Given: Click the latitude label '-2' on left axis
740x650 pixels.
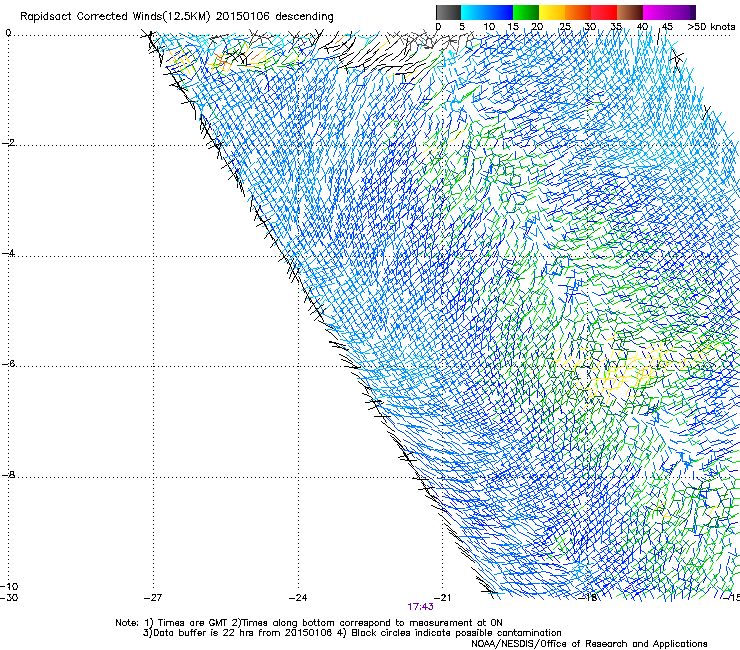Looking at the screenshot, I should [9, 143].
